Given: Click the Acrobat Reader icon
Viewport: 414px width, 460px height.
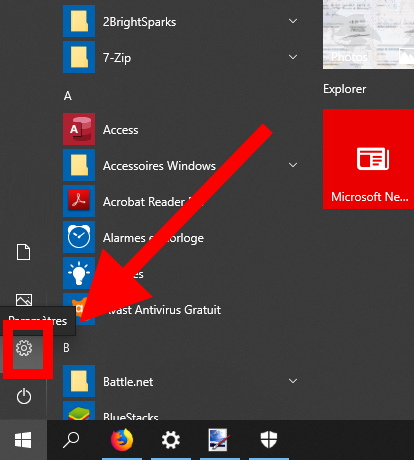Looking at the screenshot, I should pyautogui.click(x=79, y=201).
